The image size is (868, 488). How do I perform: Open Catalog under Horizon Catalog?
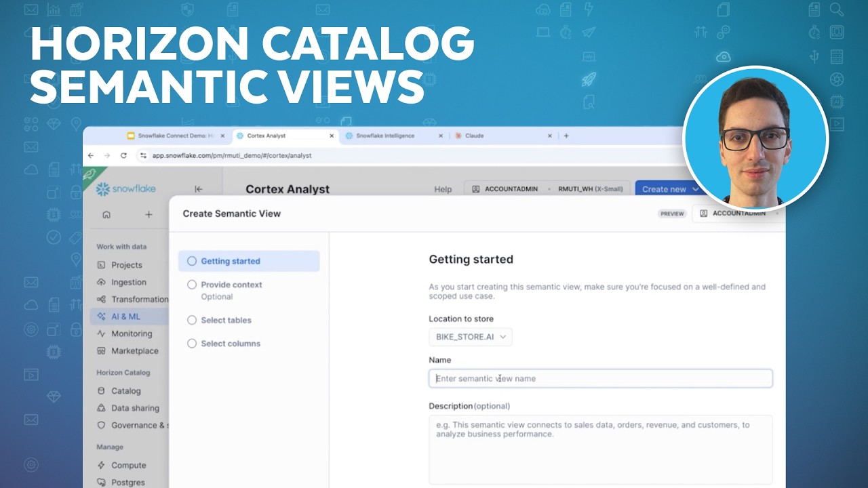[126, 390]
